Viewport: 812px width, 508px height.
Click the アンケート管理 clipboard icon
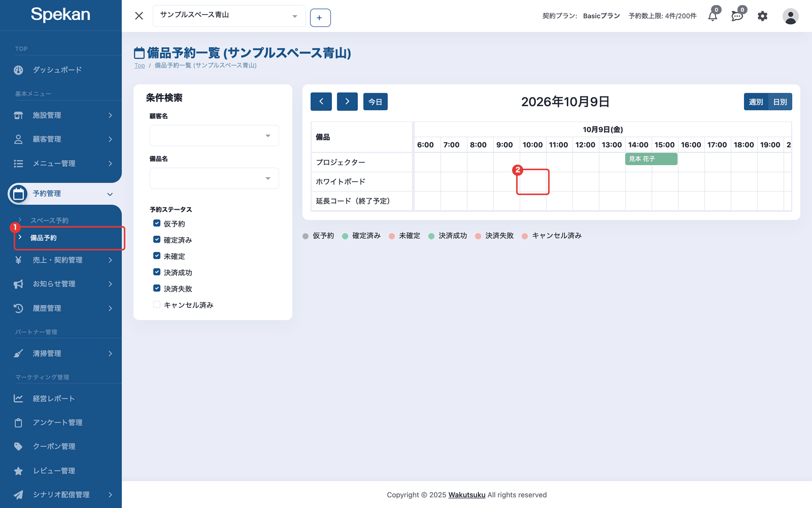click(x=18, y=423)
